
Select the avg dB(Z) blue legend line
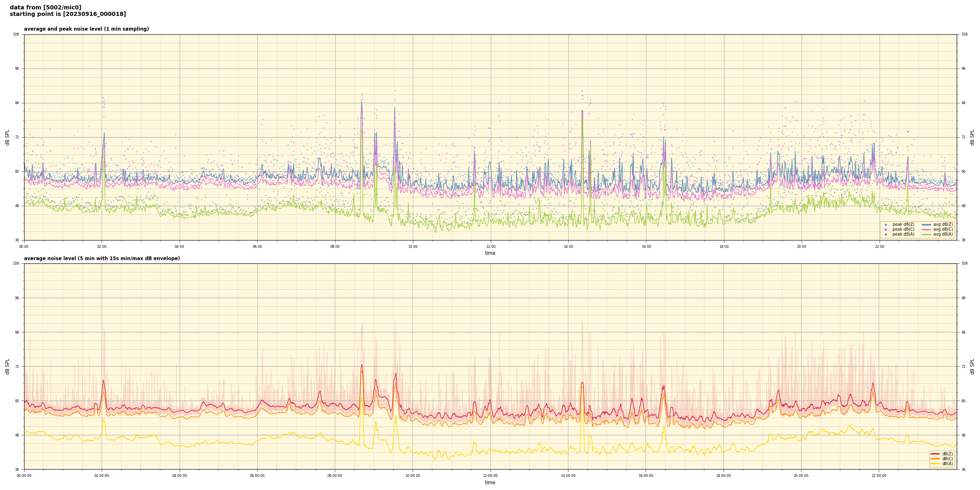tap(927, 225)
